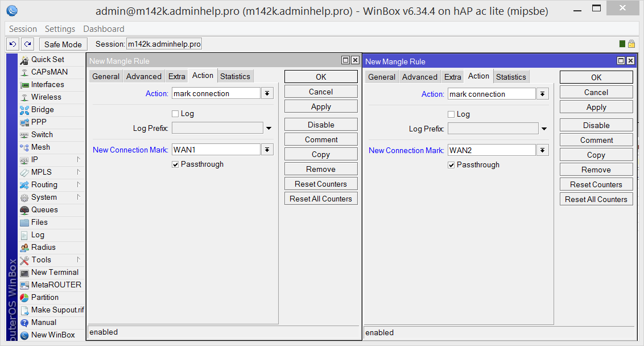
Task: Open the Log icon in sidebar
Action: point(24,235)
